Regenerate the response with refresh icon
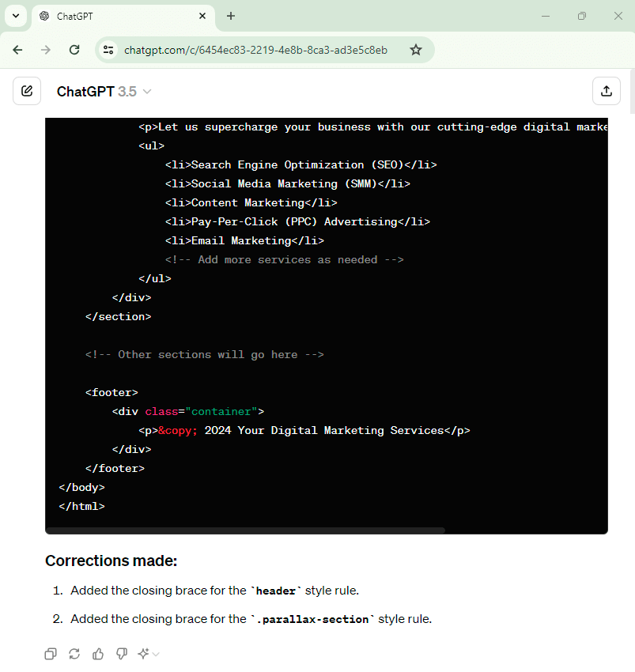 point(74,654)
